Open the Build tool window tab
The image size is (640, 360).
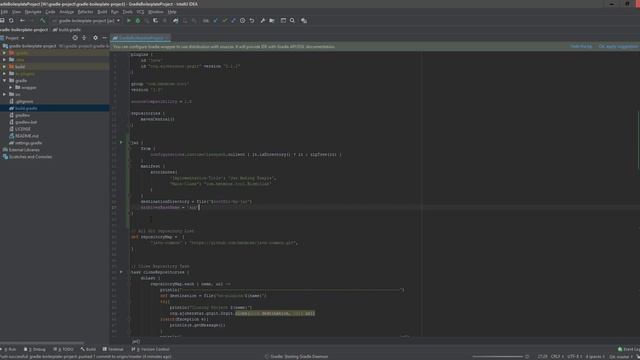88,349
